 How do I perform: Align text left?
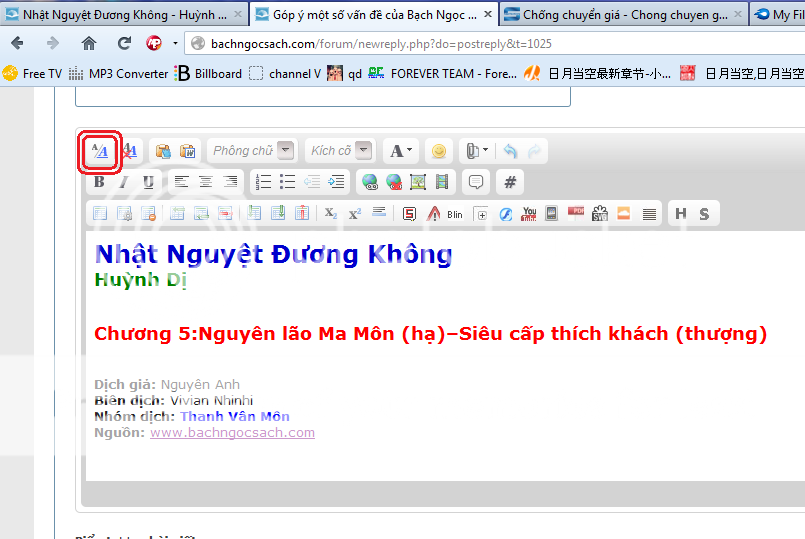(181, 182)
